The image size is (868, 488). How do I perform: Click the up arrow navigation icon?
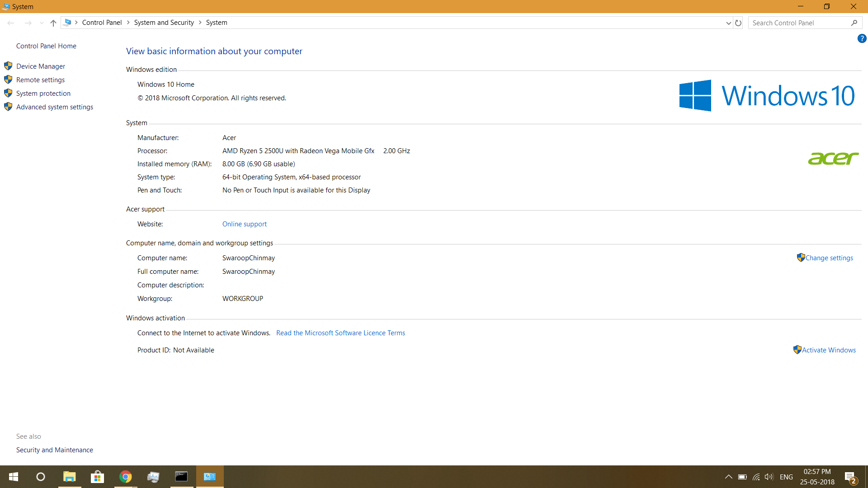[x=53, y=23]
